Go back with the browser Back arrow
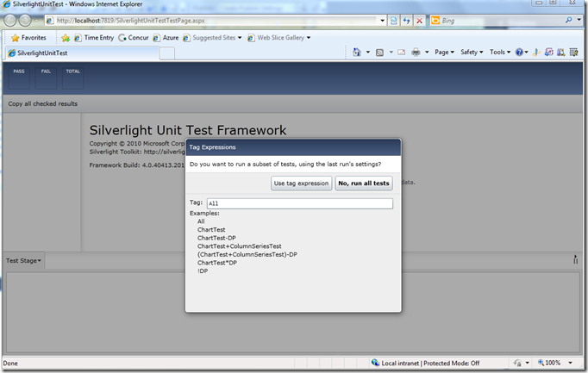Image resolution: width=588 pixels, height=373 pixels. pyautogui.click(x=10, y=20)
